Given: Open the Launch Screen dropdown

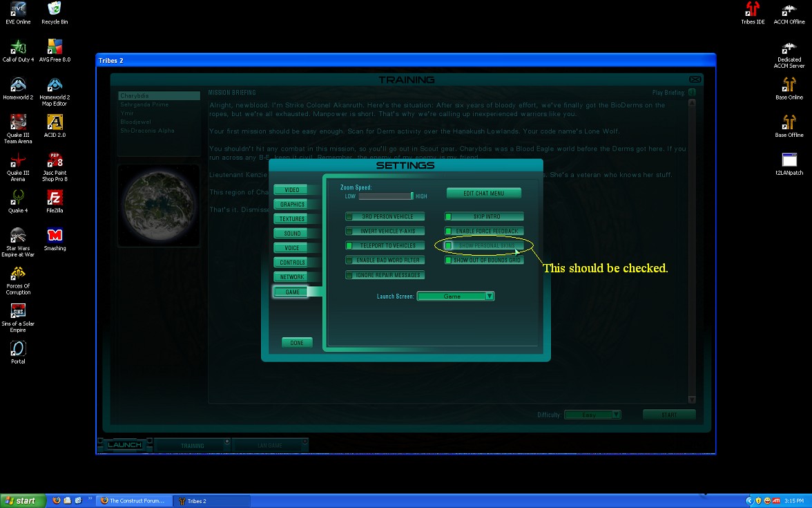Looking at the screenshot, I should pos(456,297).
